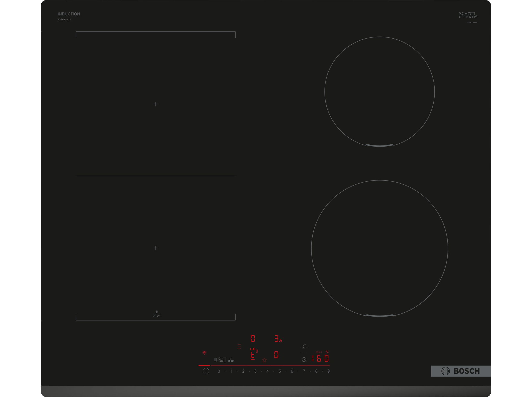Set power level 9 on the number strip
The width and height of the screenshot is (532, 397).
tap(328, 371)
